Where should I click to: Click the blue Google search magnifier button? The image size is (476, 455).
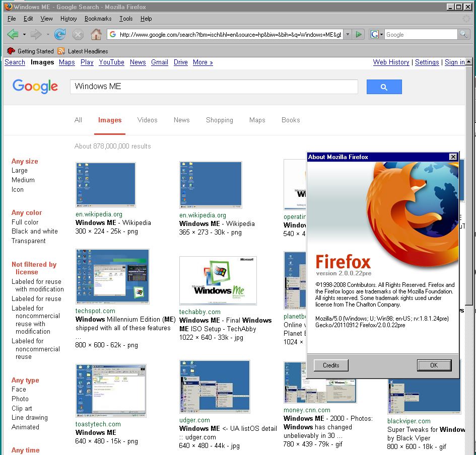point(384,87)
